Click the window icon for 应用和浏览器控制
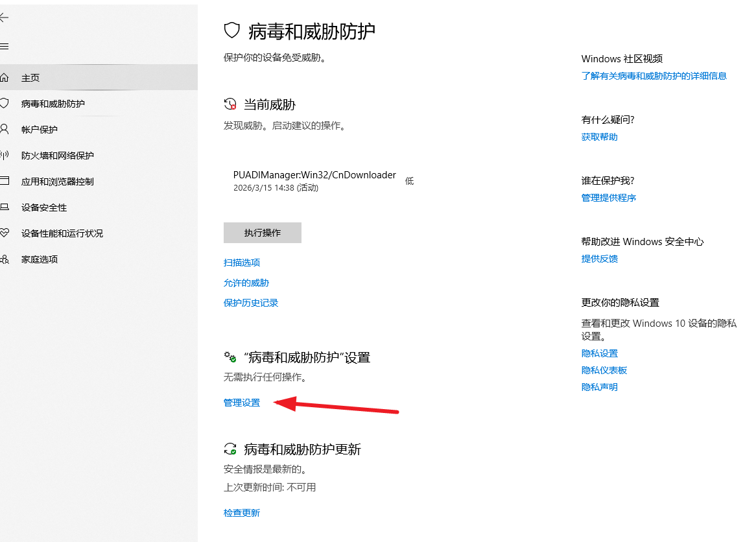Image resolution: width=756 pixels, height=542 pixels. click(5, 181)
